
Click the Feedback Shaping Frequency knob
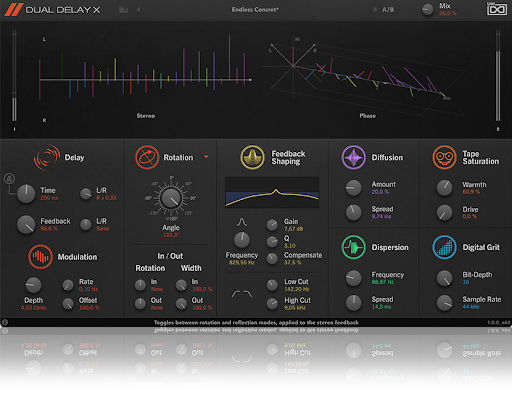242,240
